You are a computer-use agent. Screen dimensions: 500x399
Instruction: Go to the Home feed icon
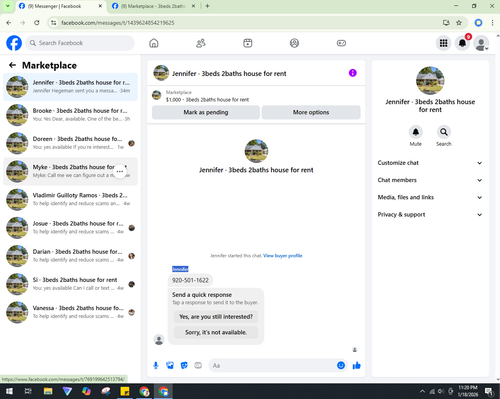pos(154,43)
